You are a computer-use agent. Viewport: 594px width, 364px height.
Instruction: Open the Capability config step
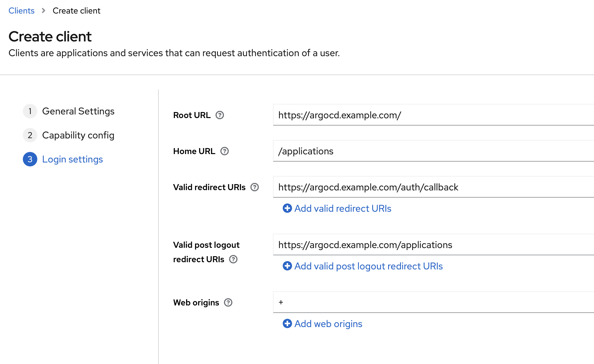pos(78,135)
